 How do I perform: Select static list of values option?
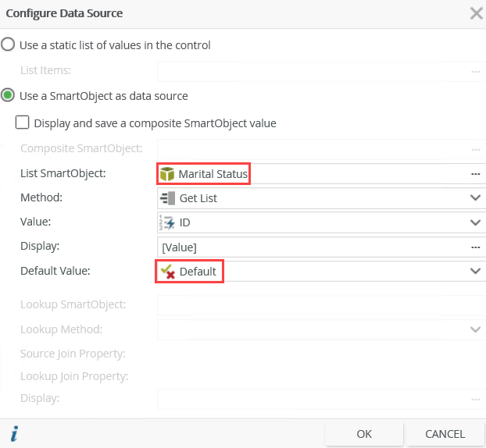[8, 44]
